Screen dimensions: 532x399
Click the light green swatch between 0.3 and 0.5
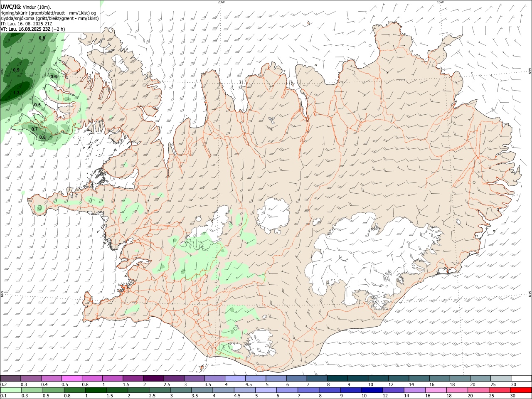click(32, 390)
